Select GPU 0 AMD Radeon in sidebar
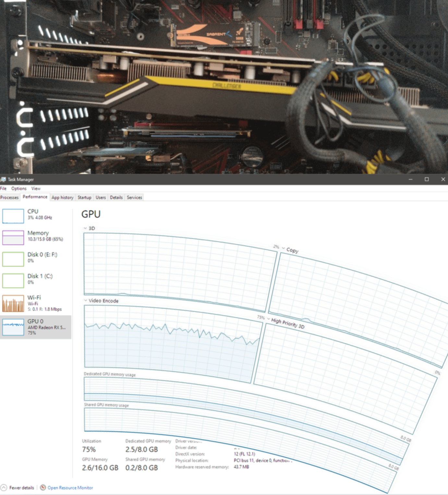The height and width of the screenshot is (495, 448). point(36,327)
